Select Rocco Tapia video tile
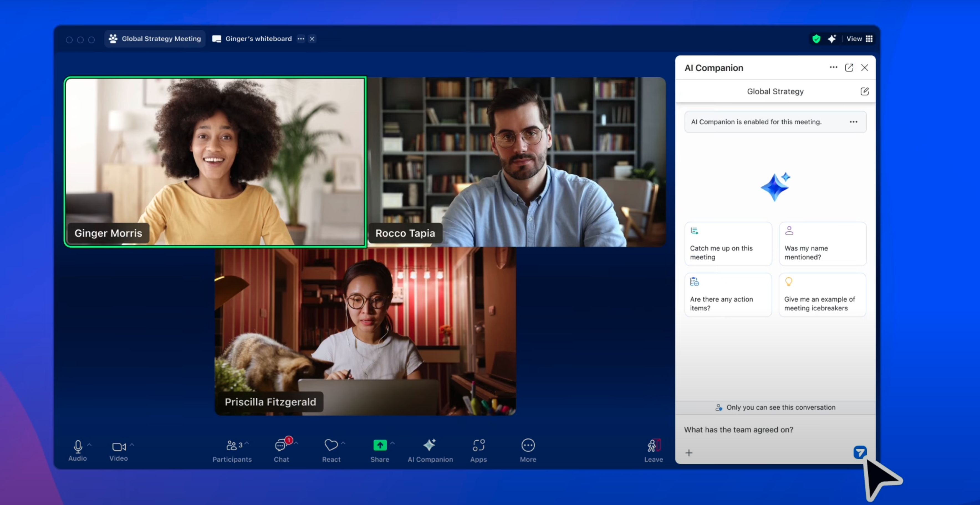 tap(517, 162)
